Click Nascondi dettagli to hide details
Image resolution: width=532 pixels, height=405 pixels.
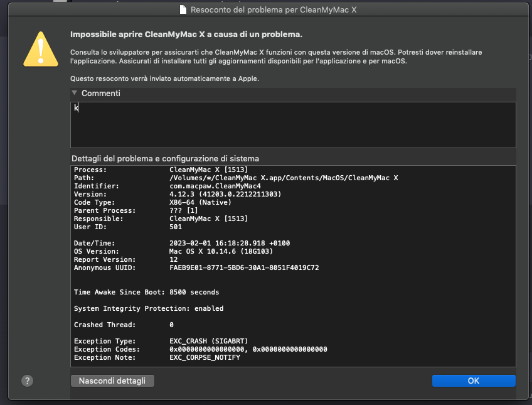(x=112, y=381)
